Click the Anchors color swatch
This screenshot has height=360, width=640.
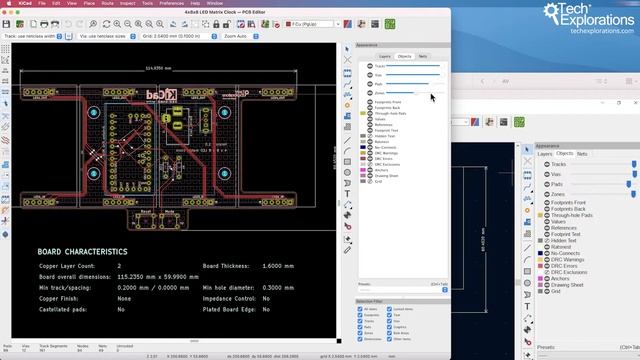(363, 170)
